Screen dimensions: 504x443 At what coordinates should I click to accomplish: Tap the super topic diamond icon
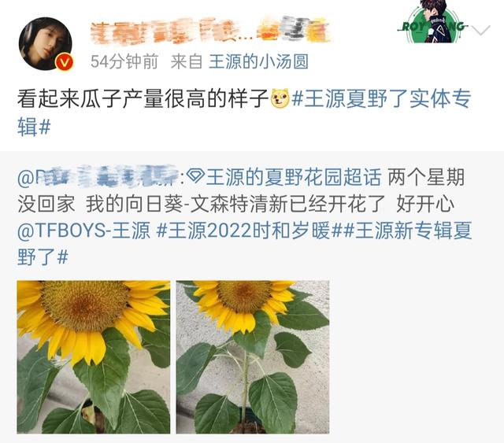coord(195,177)
